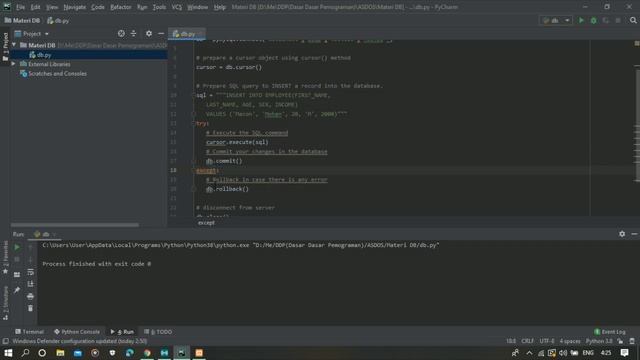Open Windows taskbar search
The height and width of the screenshot is (360, 640).
(x=25, y=353)
